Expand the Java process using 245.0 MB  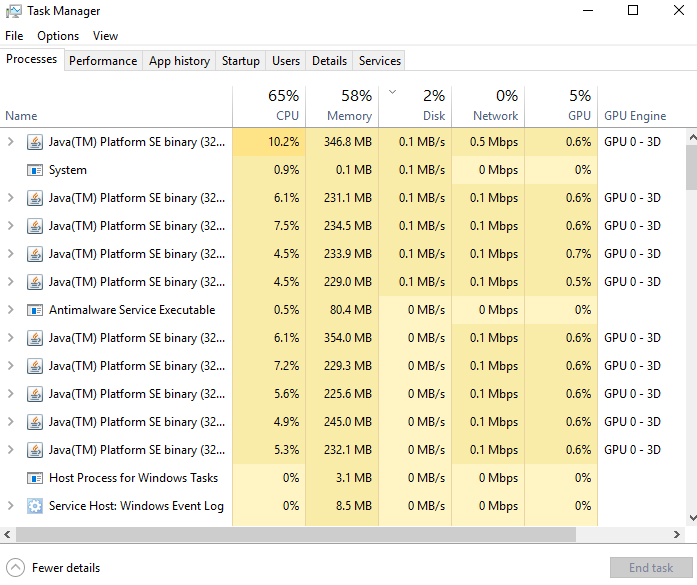coord(11,422)
